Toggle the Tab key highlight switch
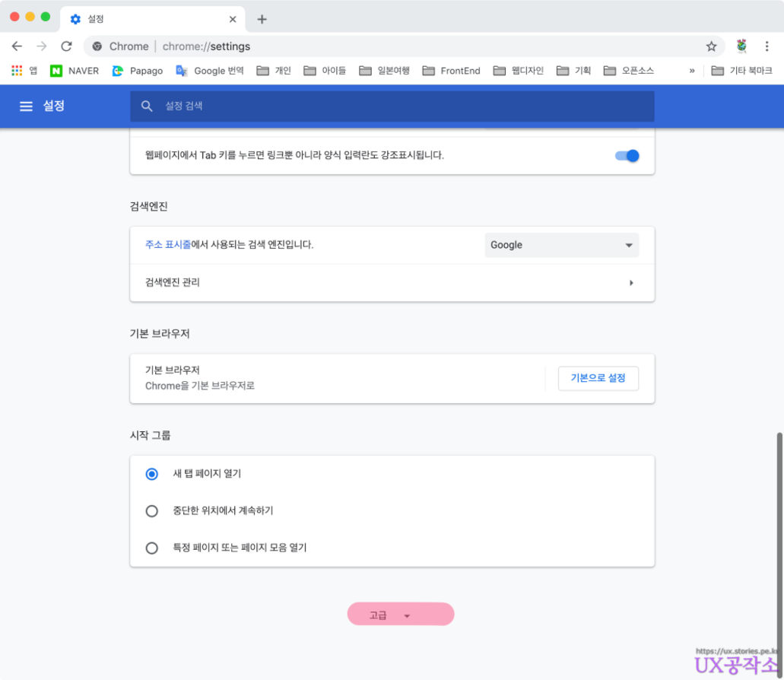The height and width of the screenshot is (680, 784). point(627,156)
